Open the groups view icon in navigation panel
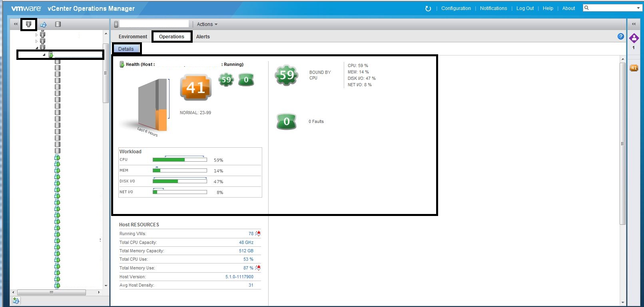 point(44,24)
